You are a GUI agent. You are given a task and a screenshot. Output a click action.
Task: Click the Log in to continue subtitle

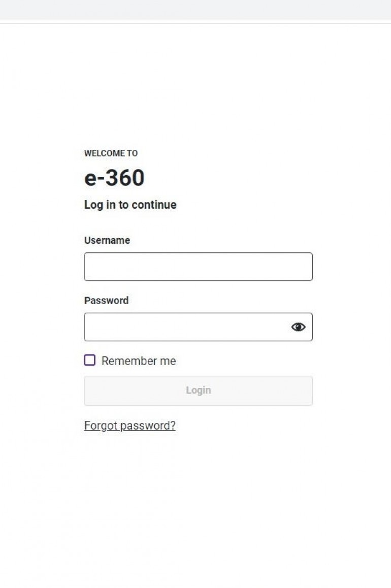130,205
